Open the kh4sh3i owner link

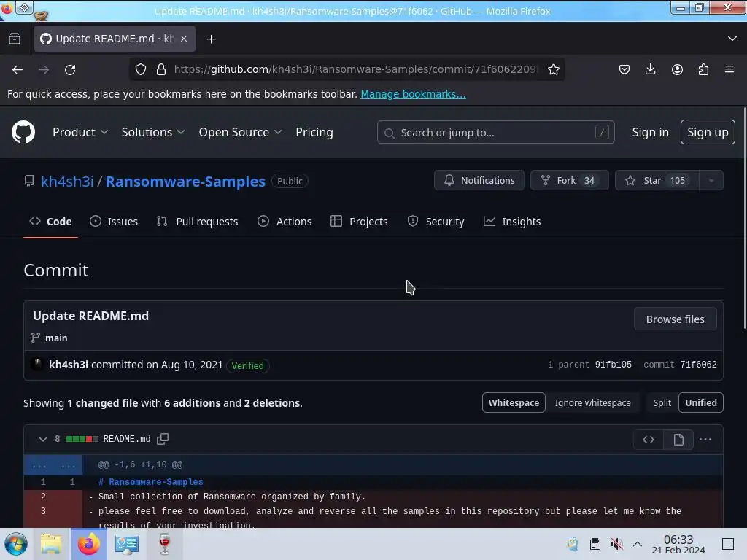pyautogui.click(x=67, y=182)
